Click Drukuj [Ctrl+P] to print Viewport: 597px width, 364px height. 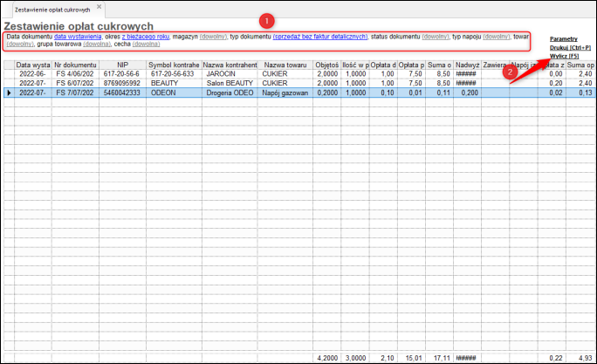(570, 48)
